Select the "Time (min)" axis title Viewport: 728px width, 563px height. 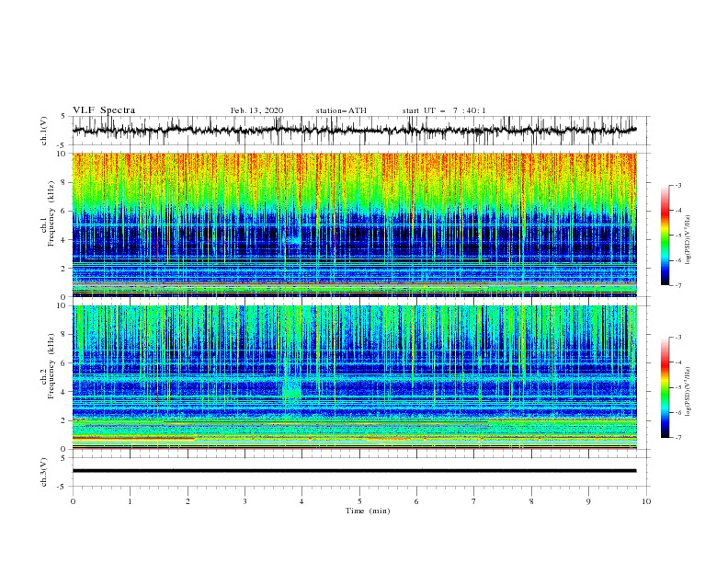coord(368,511)
